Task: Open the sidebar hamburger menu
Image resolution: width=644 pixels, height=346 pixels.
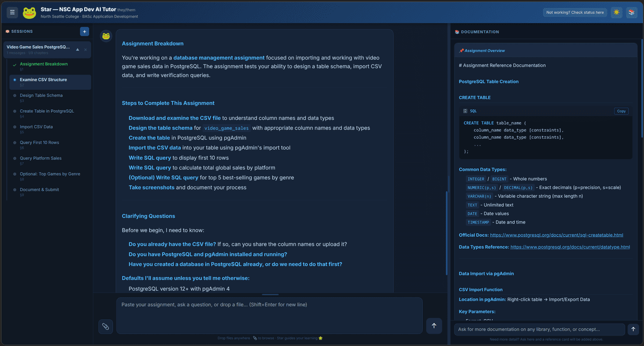Action: (12, 12)
